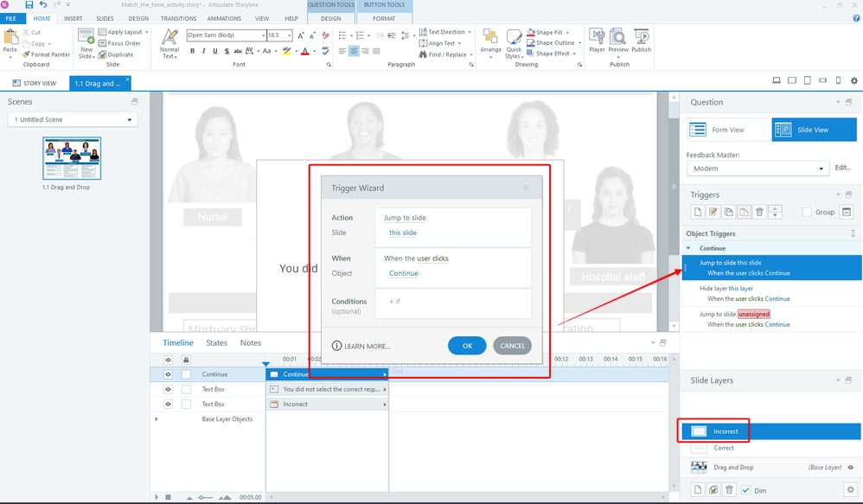
Task: Hide the Continue object via eye icon
Action: click(x=168, y=374)
